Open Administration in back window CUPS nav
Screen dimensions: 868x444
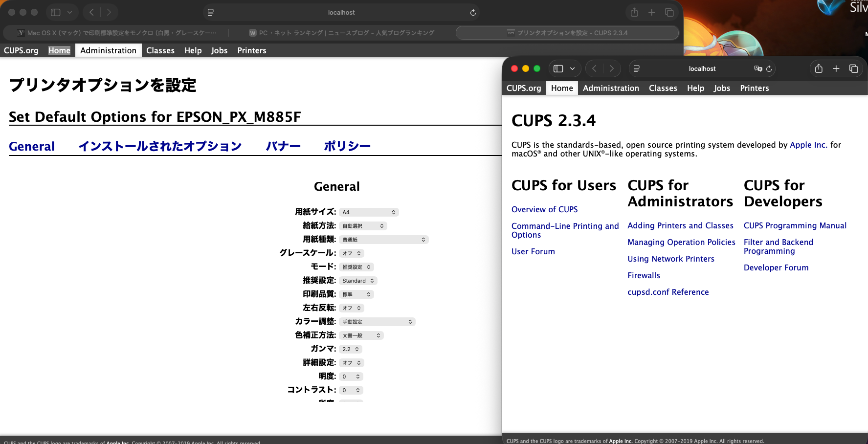click(108, 50)
